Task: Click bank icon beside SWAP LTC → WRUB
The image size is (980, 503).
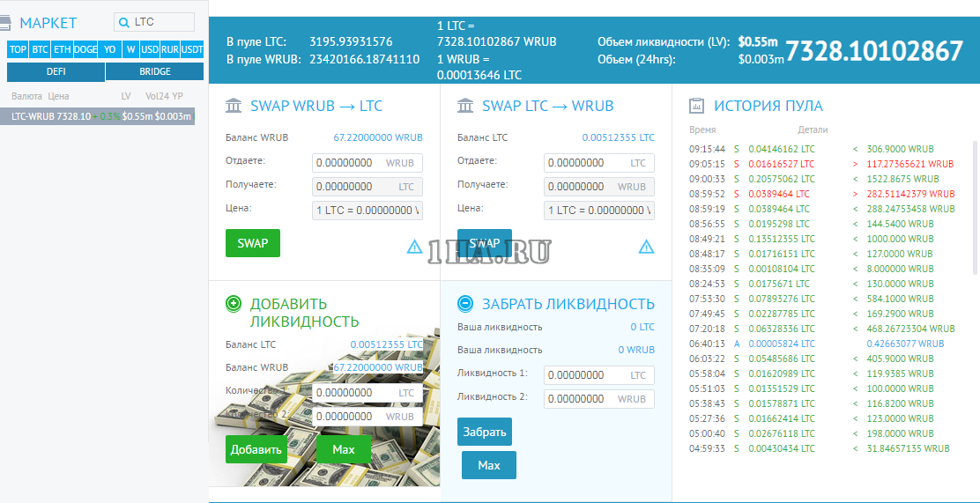Action: 466,106
